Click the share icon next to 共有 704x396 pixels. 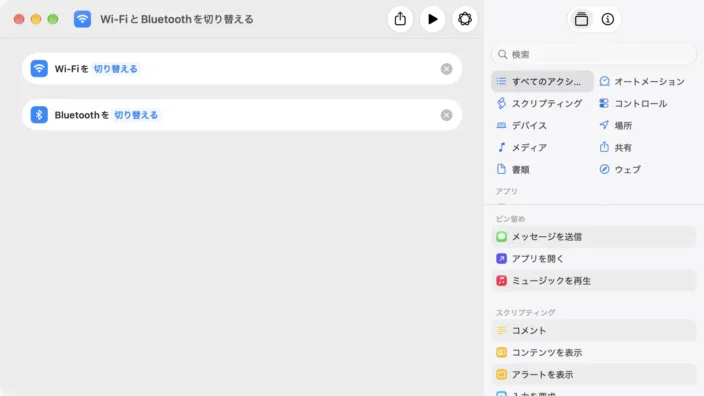[x=604, y=147]
